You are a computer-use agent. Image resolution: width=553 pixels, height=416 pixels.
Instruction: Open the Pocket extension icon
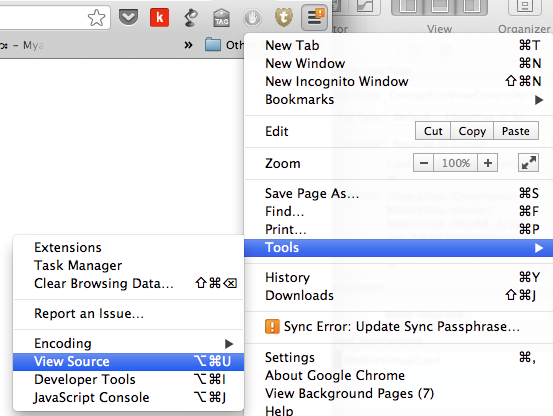click(x=128, y=17)
